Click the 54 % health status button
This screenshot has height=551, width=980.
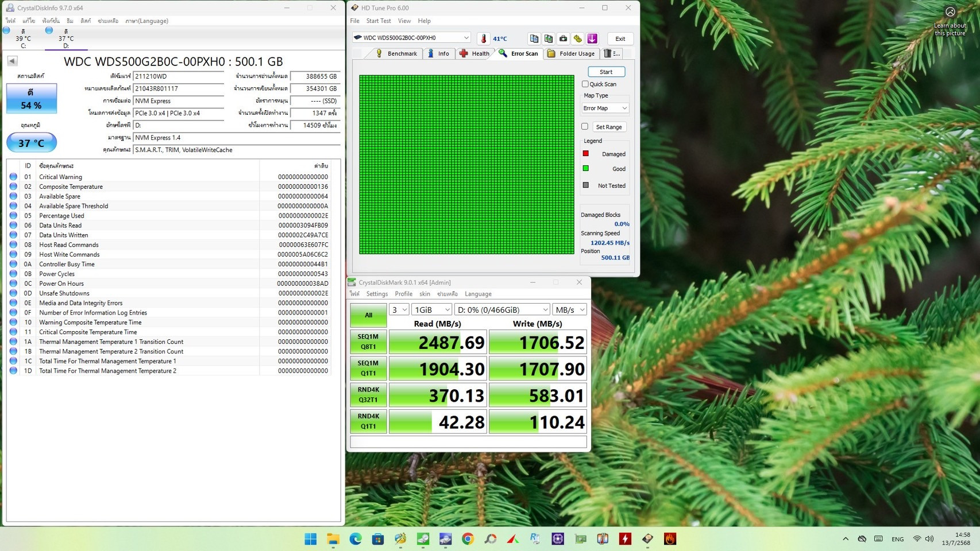tap(31, 98)
